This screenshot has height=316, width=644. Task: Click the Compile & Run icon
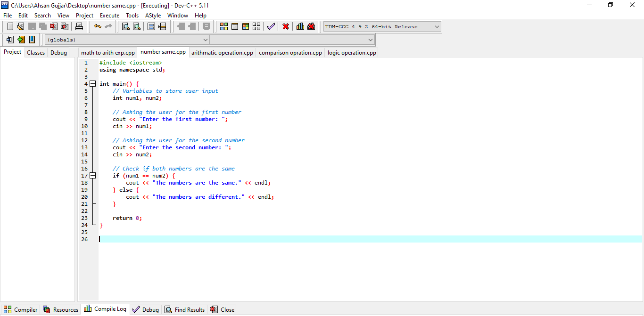click(x=246, y=26)
